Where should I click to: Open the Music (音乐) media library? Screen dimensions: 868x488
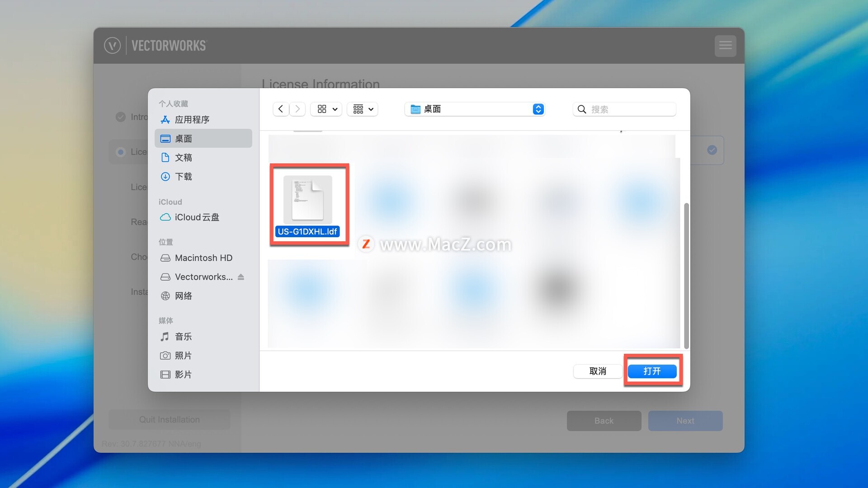tap(183, 336)
